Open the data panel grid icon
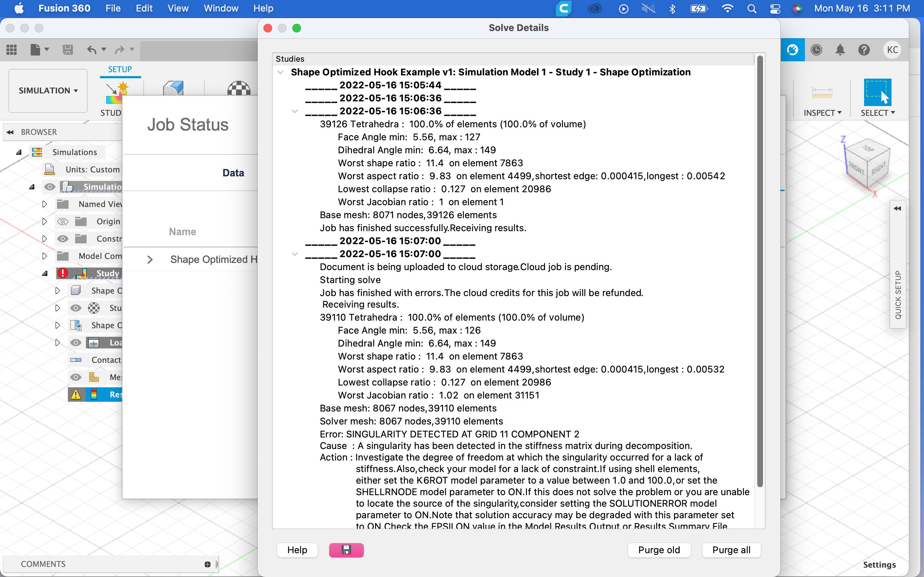 (x=12, y=50)
